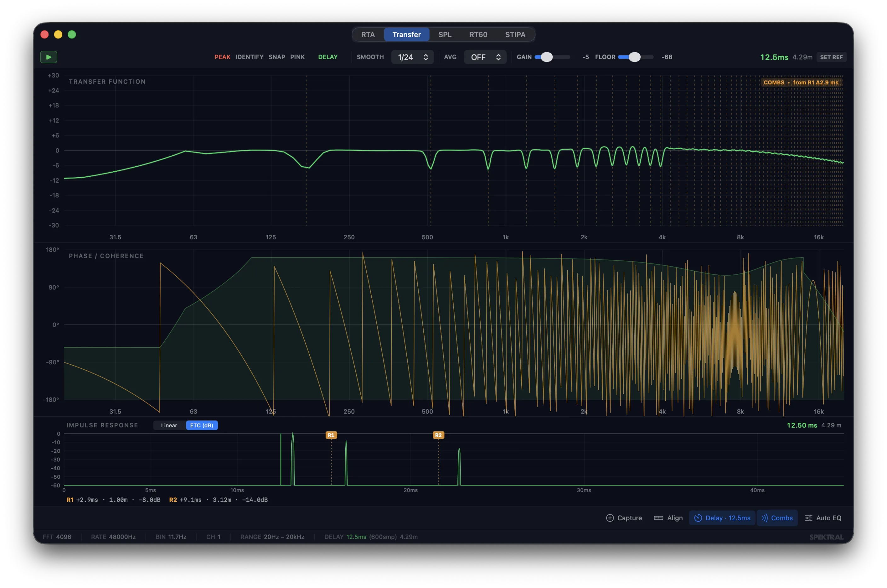Click the Auto EQ sliders icon
The width and height of the screenshot is (887, 588).
pyautogui.click(x=808, y=518)
